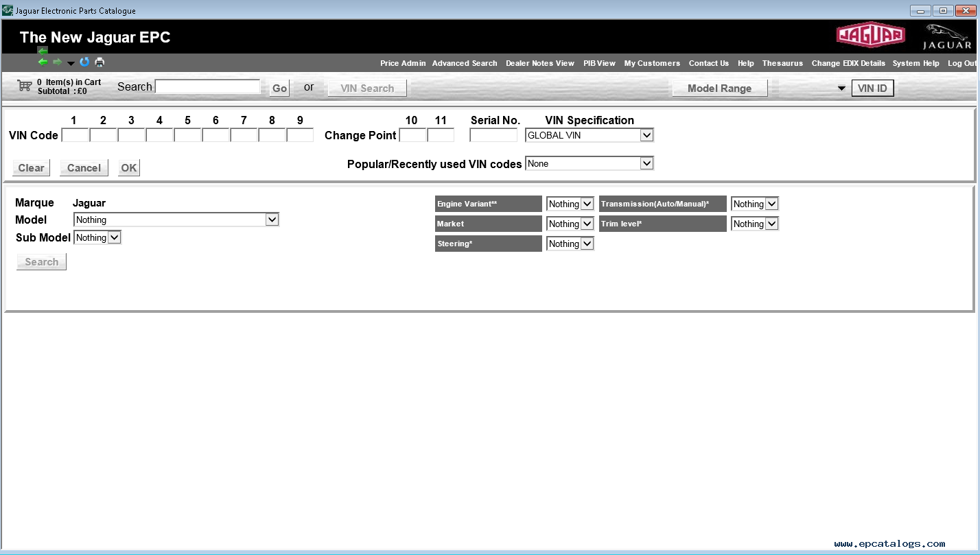Viewport: 980px width, 555px height.
Task: Click the VIN Search button
Action: click(367, 88)
